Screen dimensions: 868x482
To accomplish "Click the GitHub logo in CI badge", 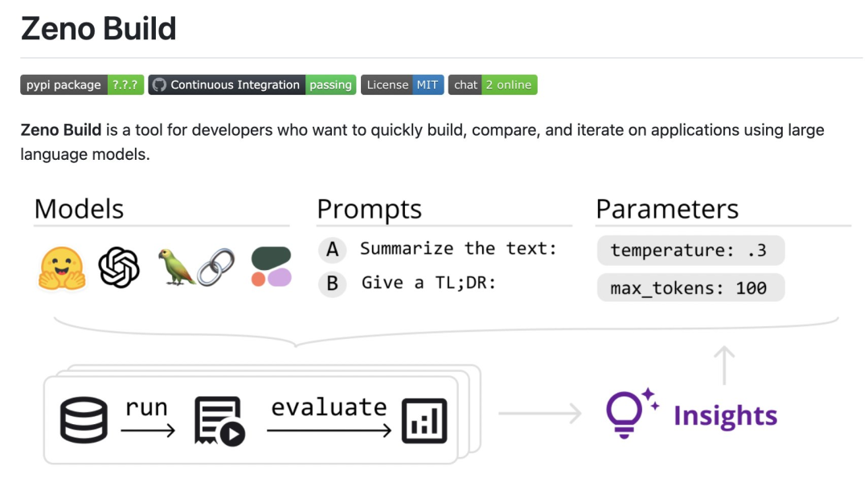I will tap(159, 85).
